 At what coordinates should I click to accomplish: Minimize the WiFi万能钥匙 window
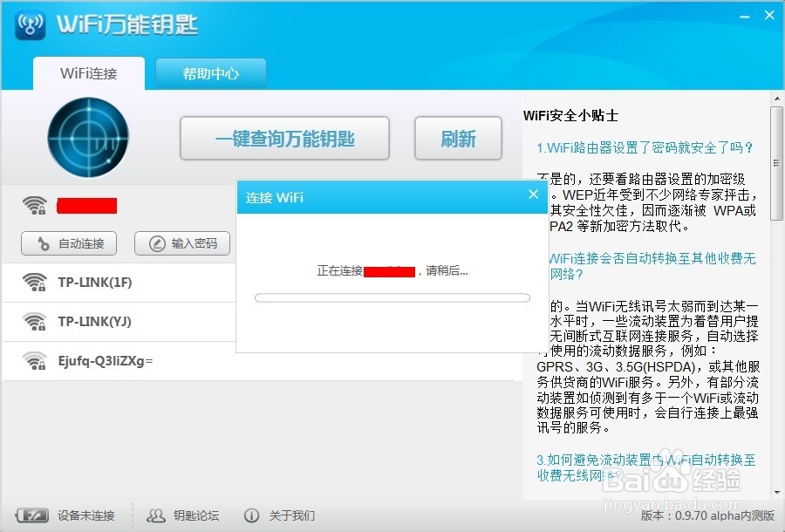tap(745, 17)
